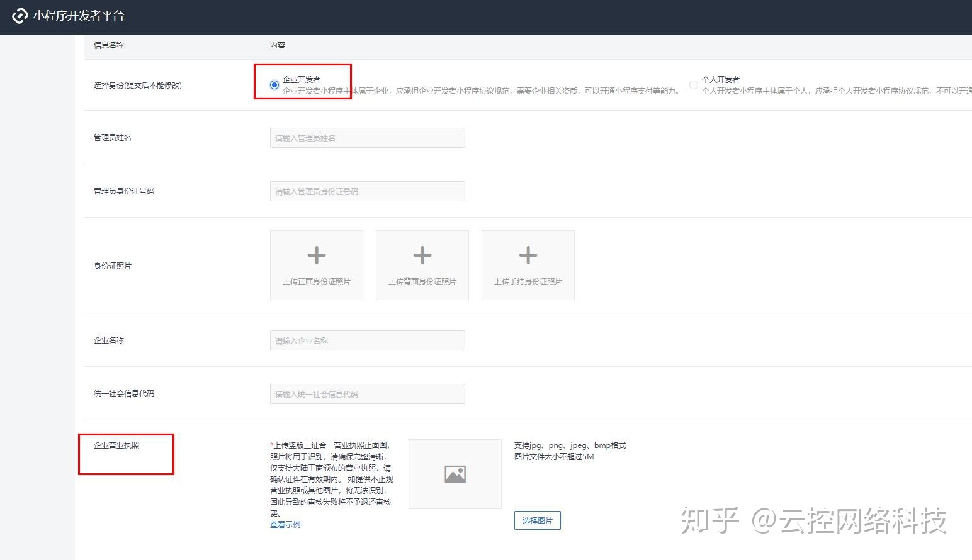Click the plus icon for handheld ID photo
Image resolution: width=972 pixels, height=560 pixels.
coord(528,255)
